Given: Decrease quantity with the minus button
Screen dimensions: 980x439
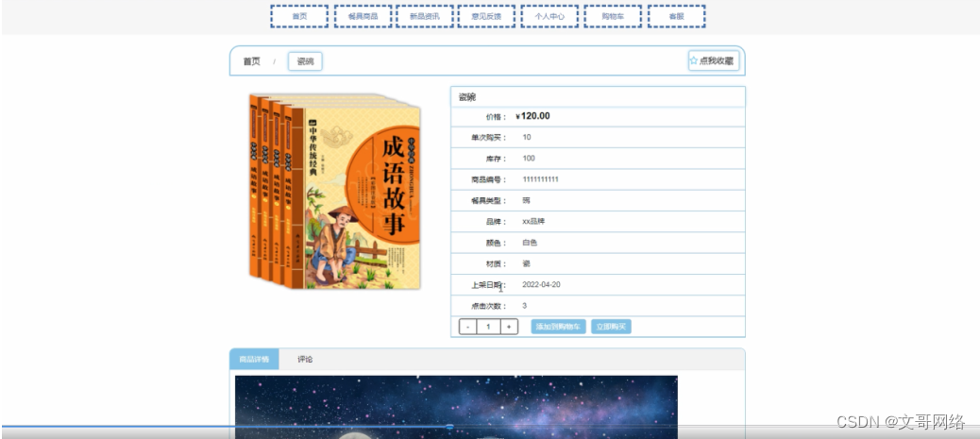Looking at the screenshot, I should (x=467, y=327).
